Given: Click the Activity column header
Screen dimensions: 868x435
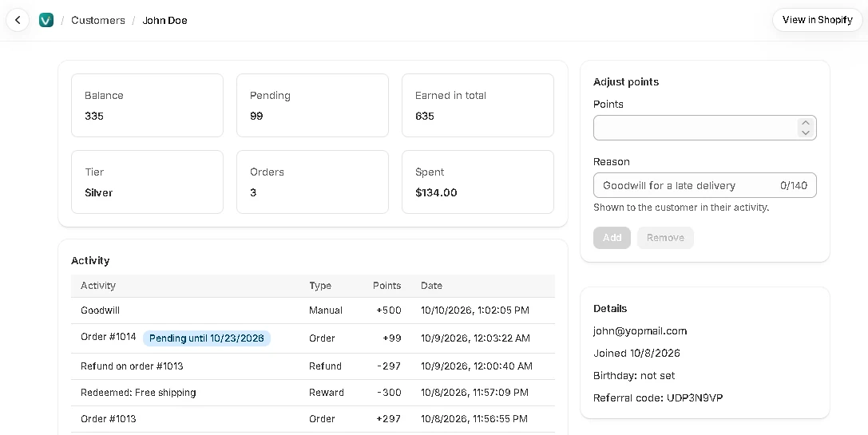Looking at the screenshot, I should (x=98, y=286).
